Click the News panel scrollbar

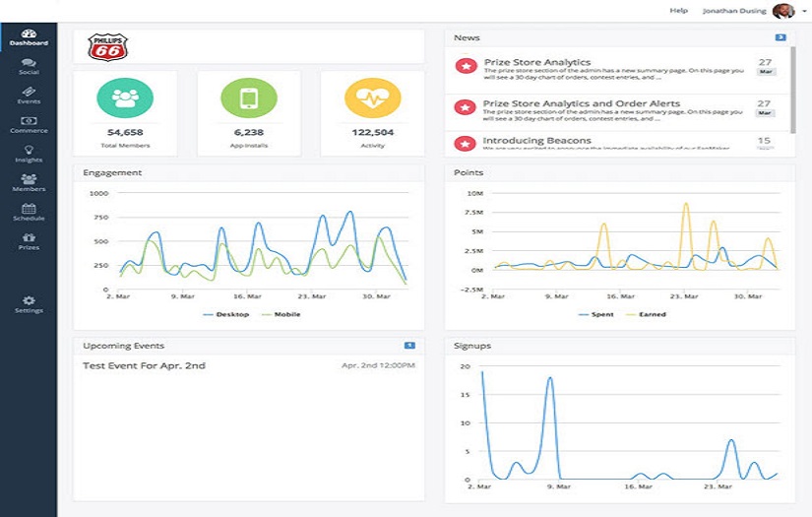pos(793,90)
